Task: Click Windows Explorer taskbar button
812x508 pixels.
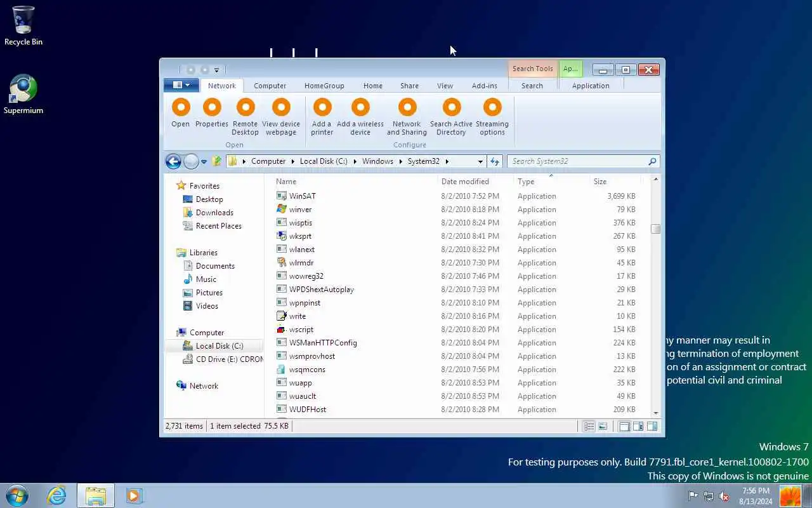Action: coord(96,495)
